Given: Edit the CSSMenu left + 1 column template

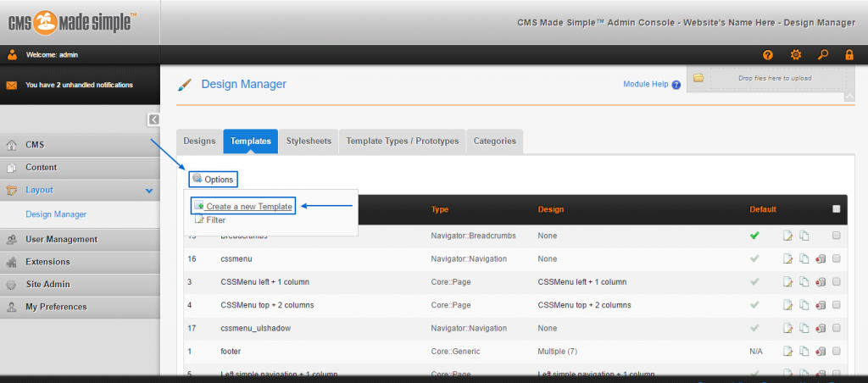Looking at the screenshot, I should click(x=787, y=282).
